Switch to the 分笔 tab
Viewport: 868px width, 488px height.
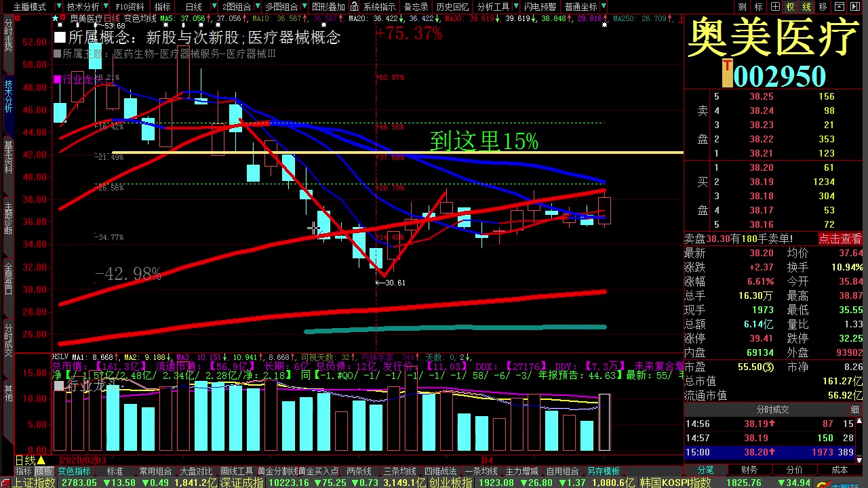click(x=705, y=470)
